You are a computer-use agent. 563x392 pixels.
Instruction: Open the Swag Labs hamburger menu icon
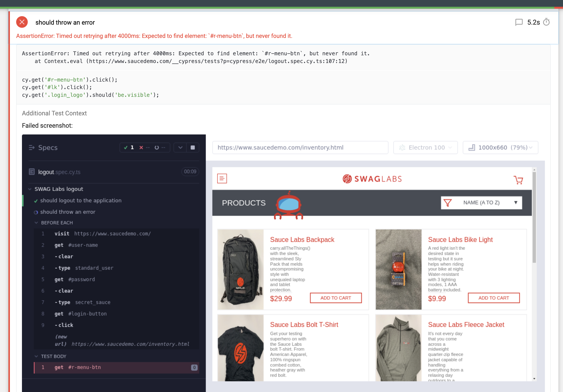tap(222, 179)
